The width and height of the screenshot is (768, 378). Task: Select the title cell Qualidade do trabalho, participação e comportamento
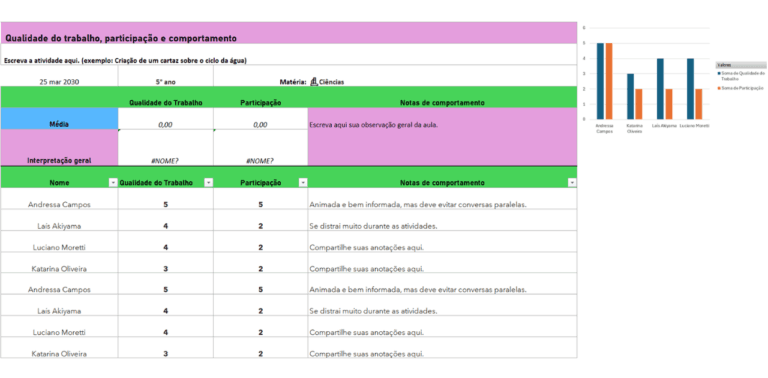[x=288, y=33]
